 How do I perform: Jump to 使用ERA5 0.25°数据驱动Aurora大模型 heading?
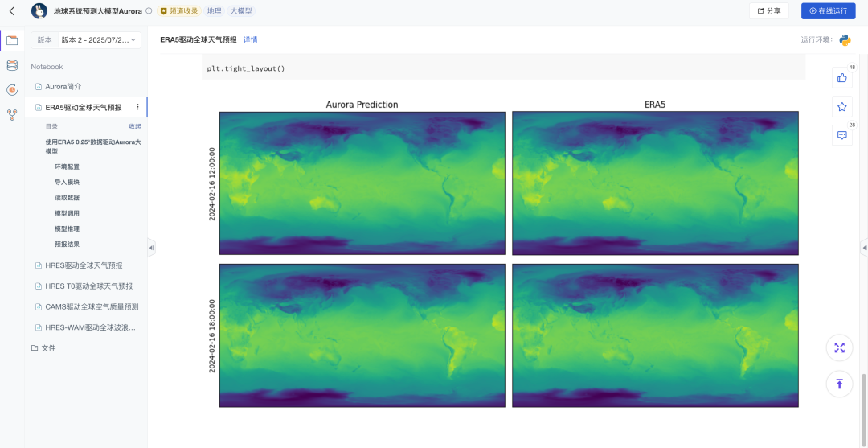(x=93, y=146)
